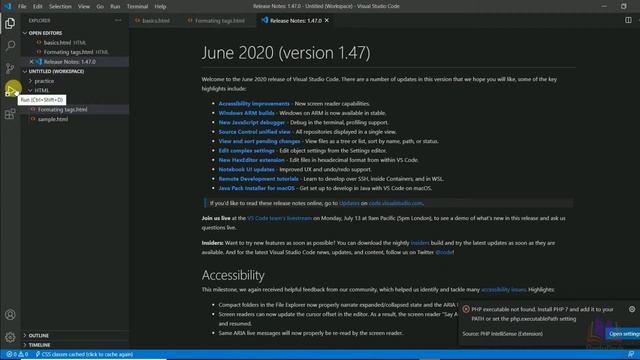Click the Accessibility section heading

click(x=233, y=275)
